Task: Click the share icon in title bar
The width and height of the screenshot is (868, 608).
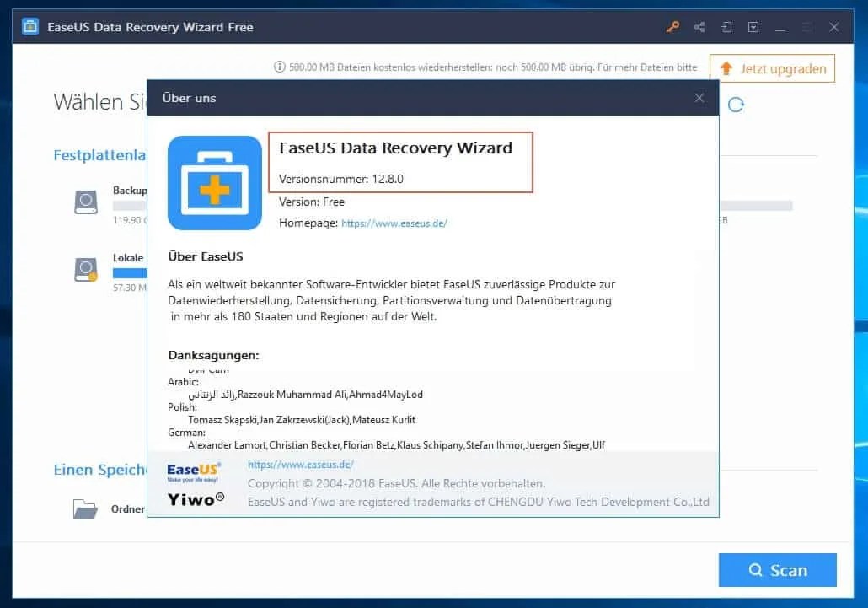Action: pyautogui.click(x=699, y=27)
